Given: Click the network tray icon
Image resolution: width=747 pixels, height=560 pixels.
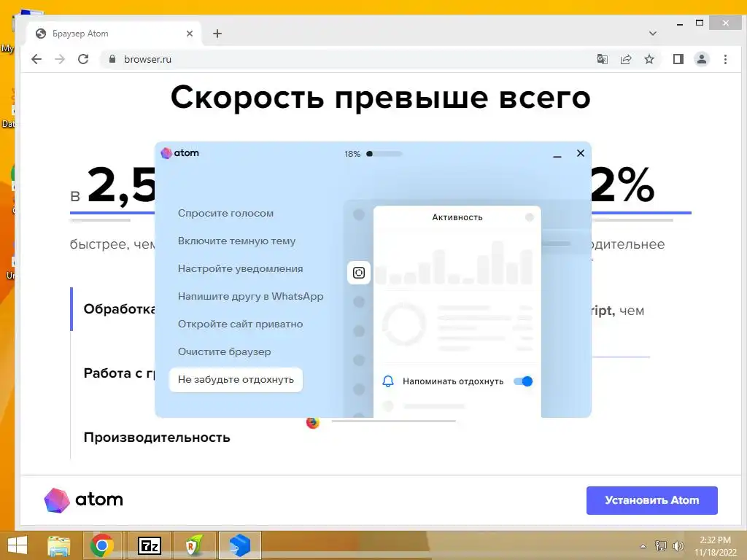Looking at the screenshot, I should click(x=661, y=545).
